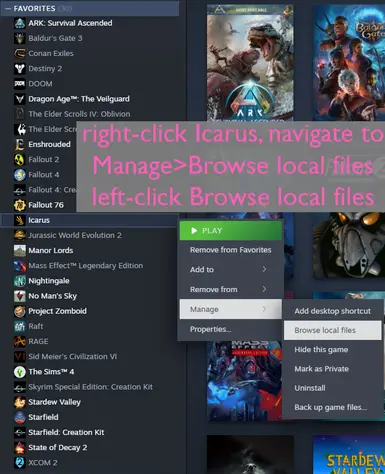This screenshot has height=474, width=385.
Task: Collapse the Favorites category header
Action: [x=90, y=8]
